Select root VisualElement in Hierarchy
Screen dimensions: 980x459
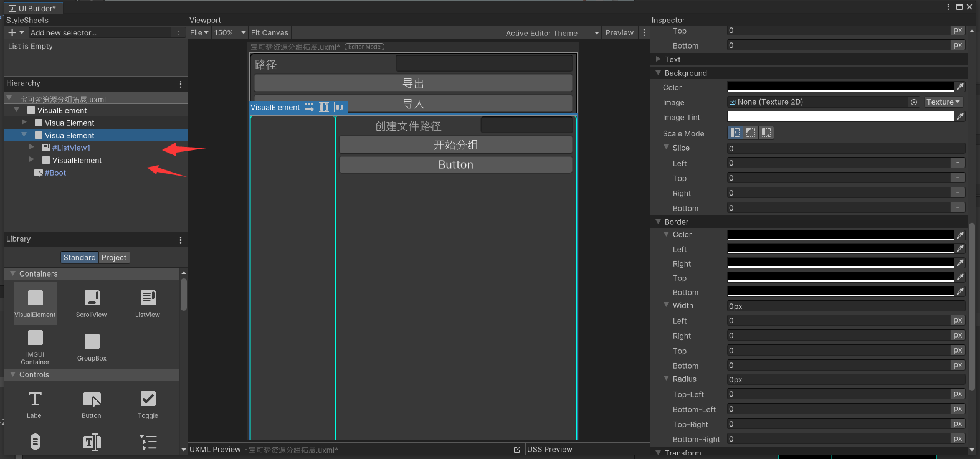click(x=62, y=110)
